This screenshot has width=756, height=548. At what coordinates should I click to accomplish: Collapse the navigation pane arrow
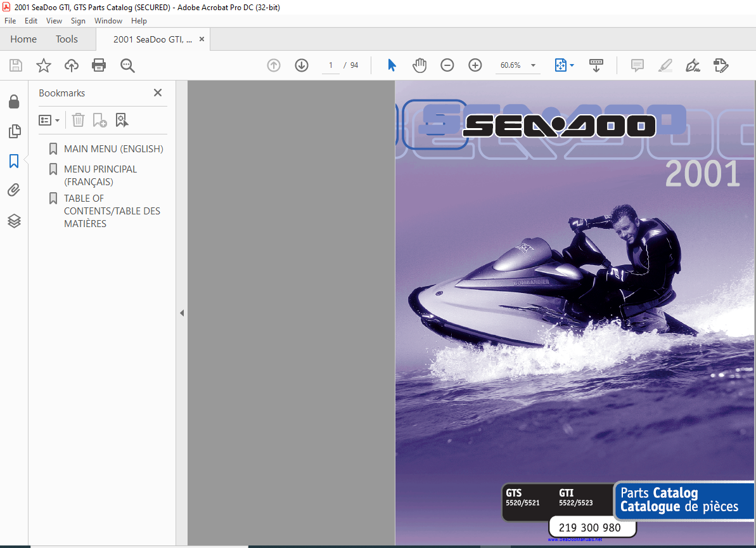tap(182, 313)
